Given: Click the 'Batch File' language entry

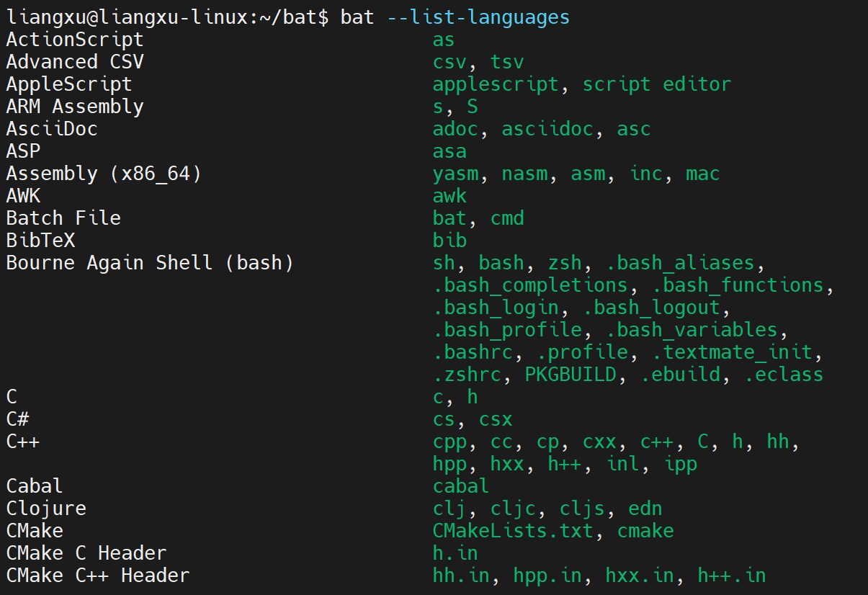Looking at the screenshot, I should [x=63, y=218].
